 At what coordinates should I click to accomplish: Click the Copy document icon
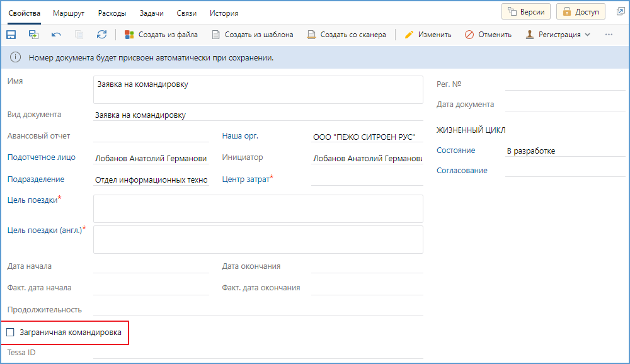[x=79, y=35]
